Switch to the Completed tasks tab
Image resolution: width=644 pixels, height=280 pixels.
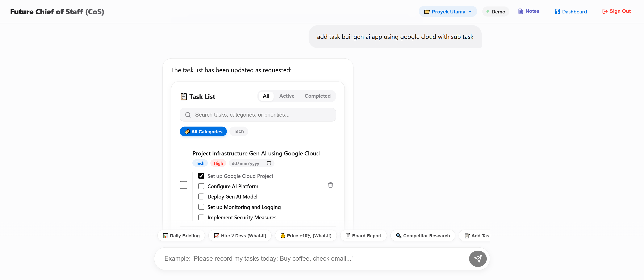click(318, 96)
